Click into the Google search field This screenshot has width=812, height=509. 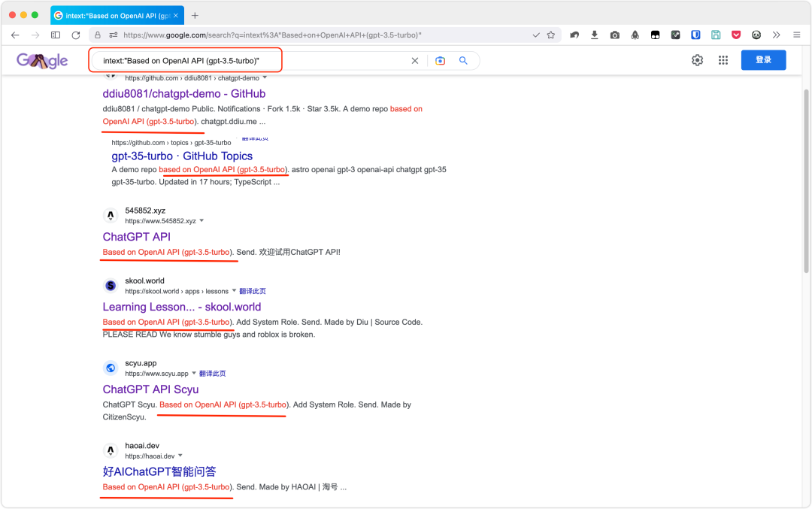click(x=248, y=61)
